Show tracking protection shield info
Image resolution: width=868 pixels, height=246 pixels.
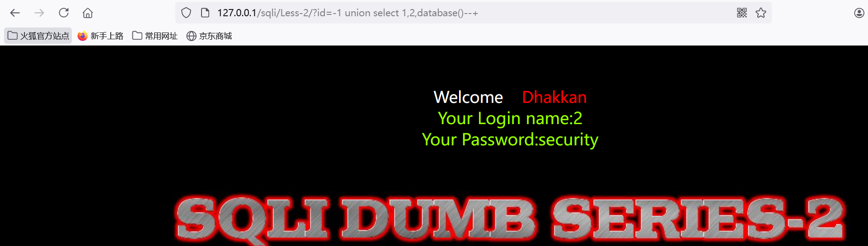point(186,13)
